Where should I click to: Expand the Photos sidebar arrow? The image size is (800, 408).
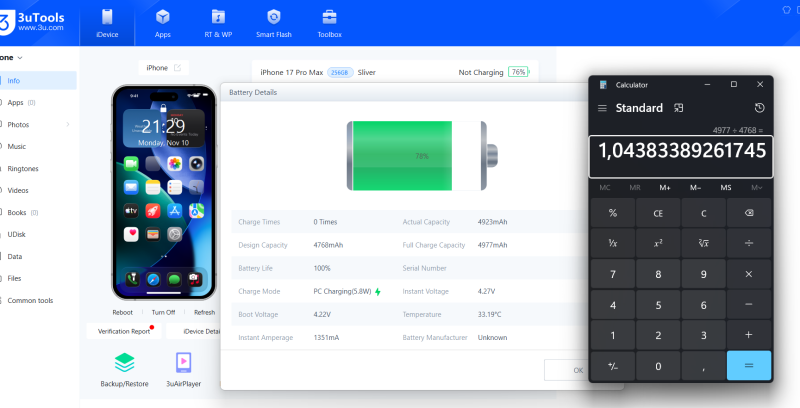(68, 124)
